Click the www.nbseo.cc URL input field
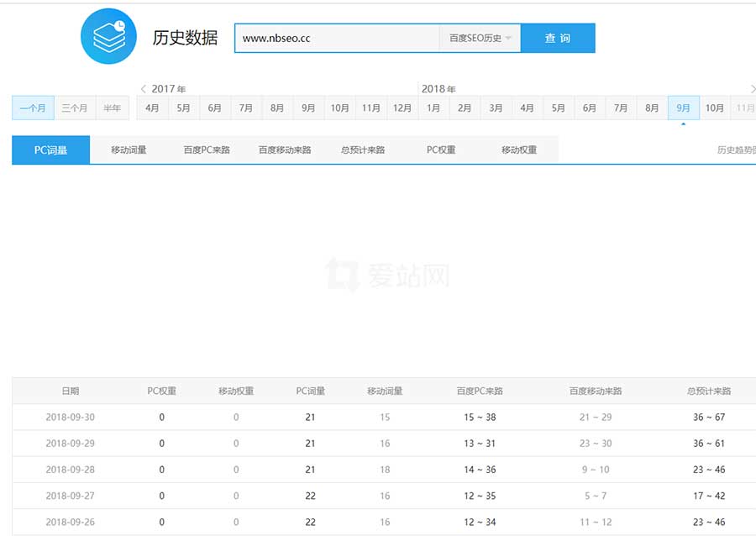Screen dimensions: 756x536 [x=336, y=38]
